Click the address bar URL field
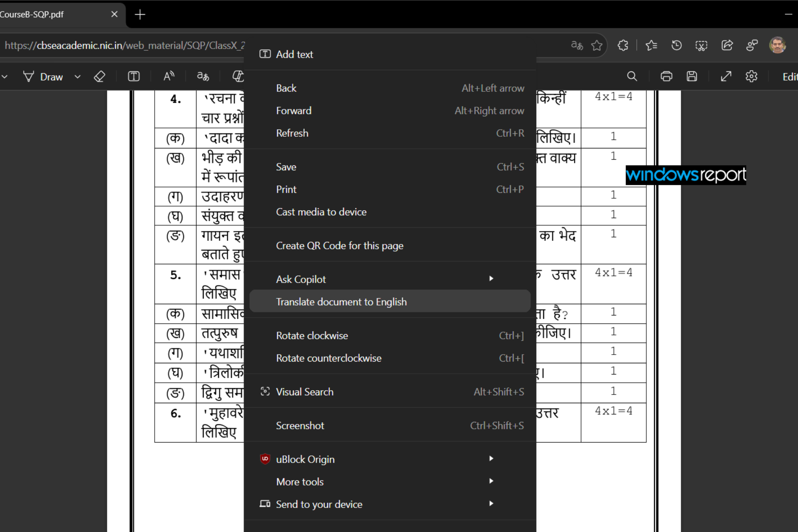Viewport: 798px width, 532px height. pyautogui.click(x=125, y=45)
